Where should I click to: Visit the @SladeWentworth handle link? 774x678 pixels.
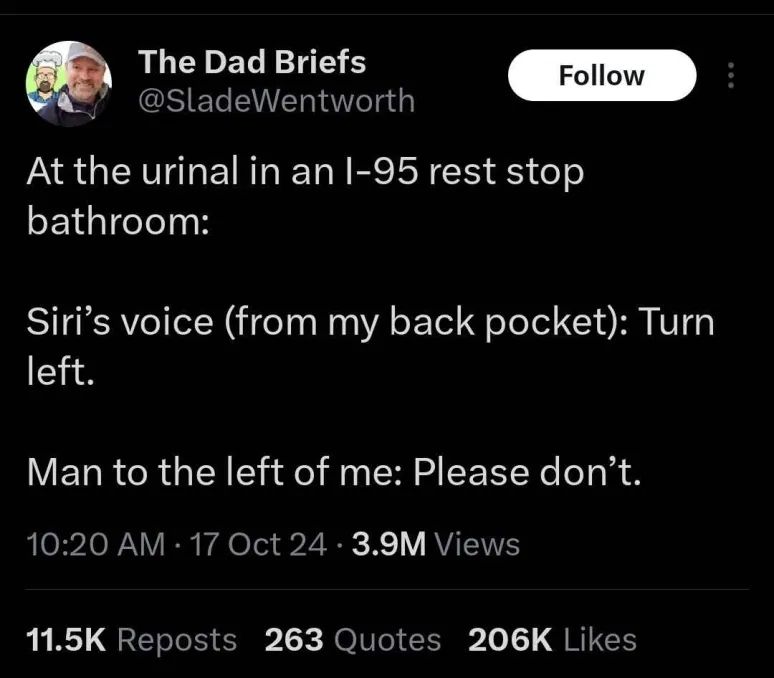click(x=277, y=101)
